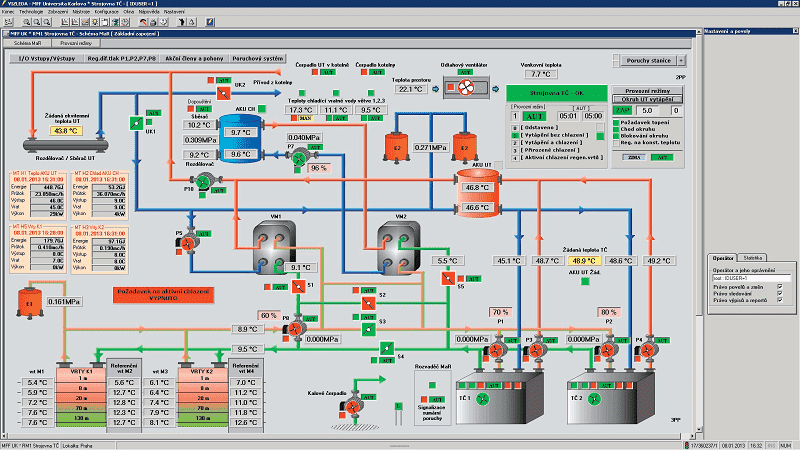Click the Žádaná ekvitermní teplota UT 43.8 °C value
Screen dimensions: 800x450
66,131
